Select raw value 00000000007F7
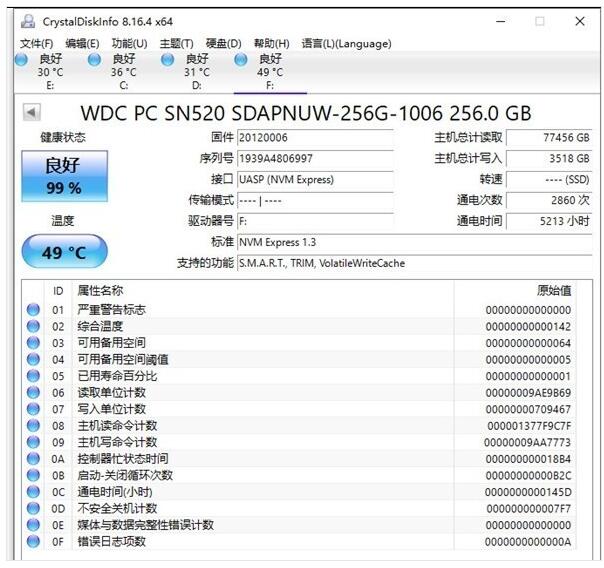The width and height of the screenshot is (604, 568). tap(528, 509)
